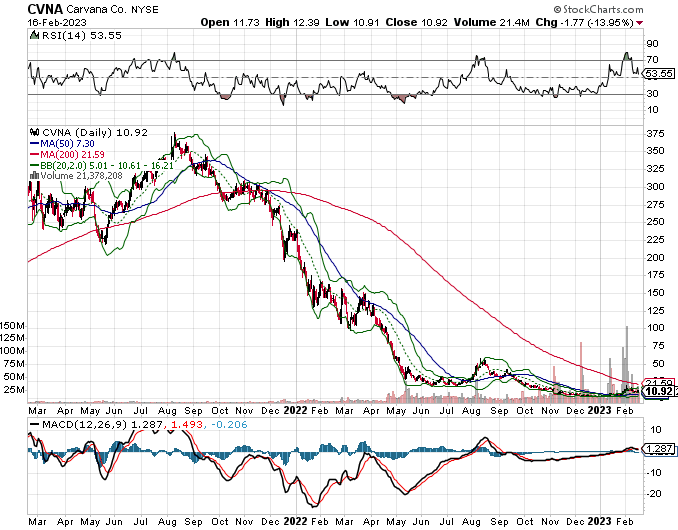Click the MACD(12,26,9) indicator label
Image resolution: width=678 pixels, height=530 pixels.
tap(85, 425)
